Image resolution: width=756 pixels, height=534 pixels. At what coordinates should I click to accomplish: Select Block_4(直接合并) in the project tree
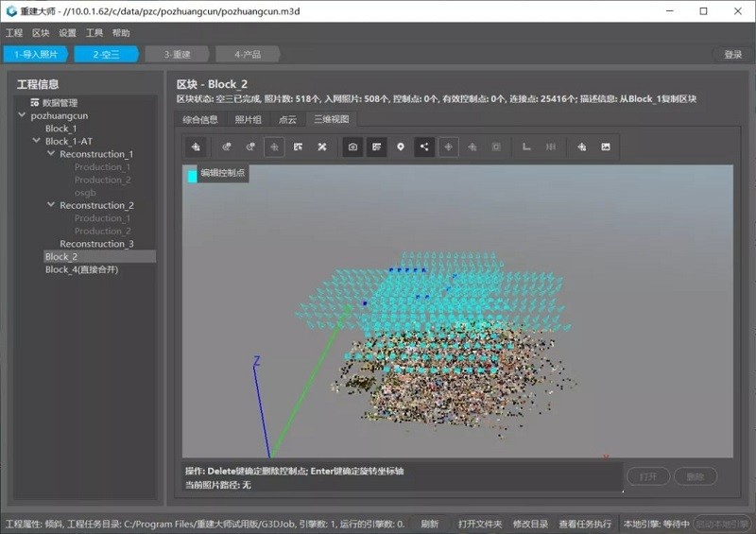[81, 269]
